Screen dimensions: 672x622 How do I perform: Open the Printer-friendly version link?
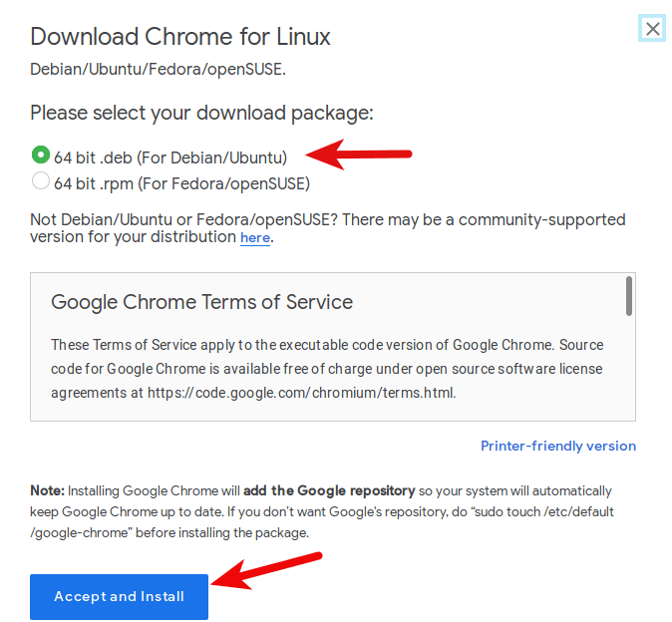pos(557,446)
